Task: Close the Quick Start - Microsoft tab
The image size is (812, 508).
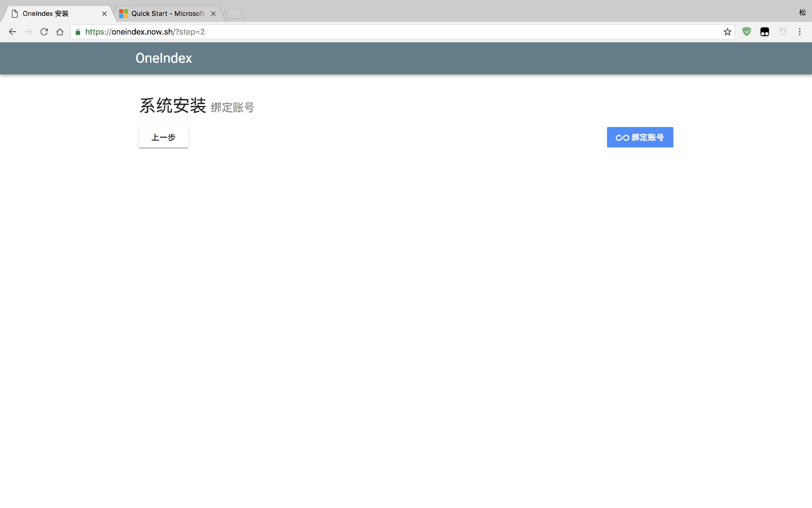Action: coord(213,13)
